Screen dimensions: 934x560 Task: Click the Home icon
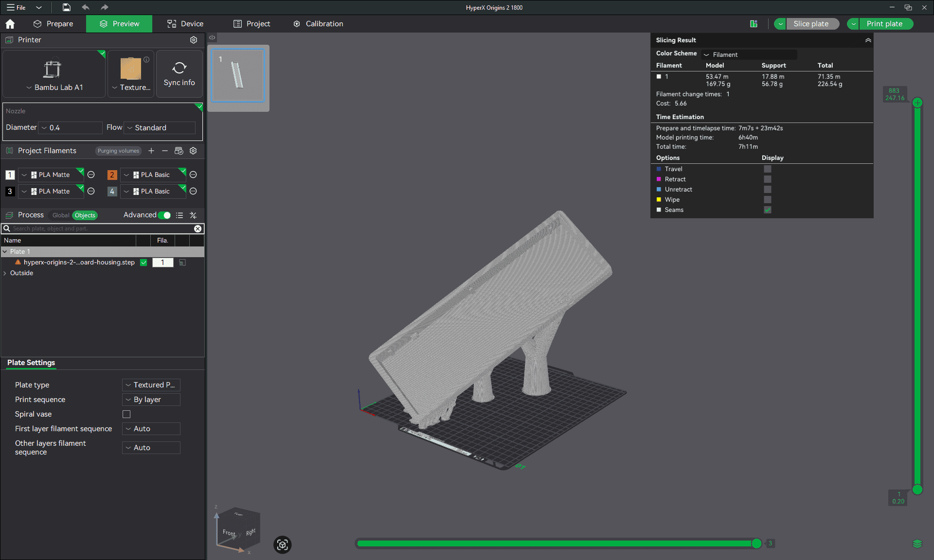[10, 24]
